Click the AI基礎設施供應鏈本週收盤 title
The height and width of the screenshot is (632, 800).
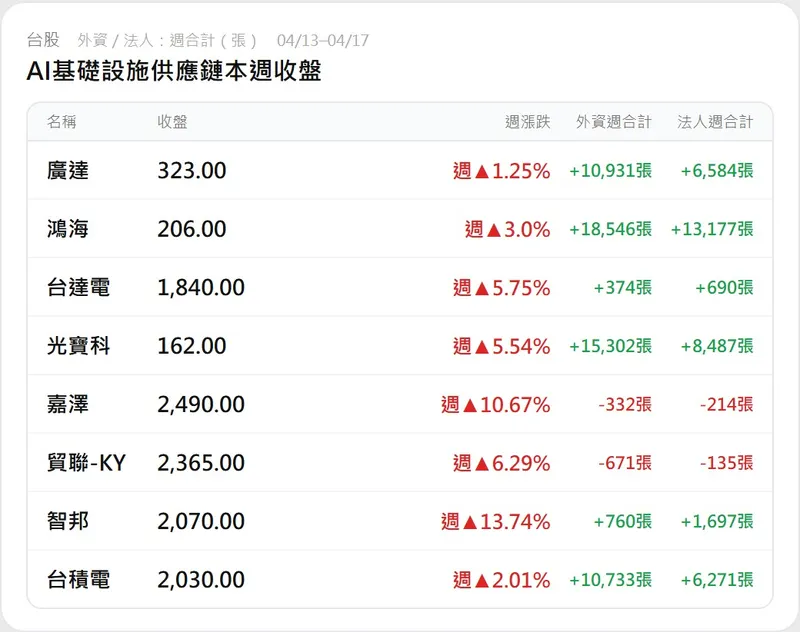[174, 71]
